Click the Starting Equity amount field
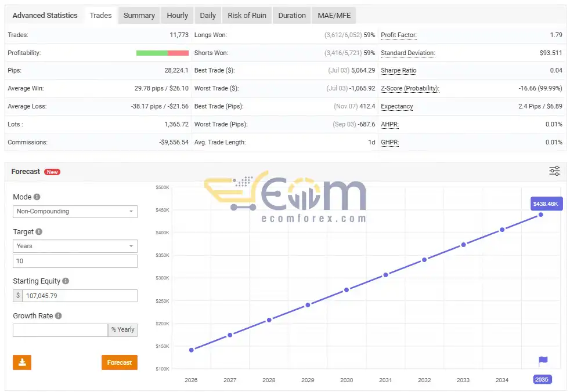Image resolution: width=570 pixels, height=392 pixels. point(80,296)
